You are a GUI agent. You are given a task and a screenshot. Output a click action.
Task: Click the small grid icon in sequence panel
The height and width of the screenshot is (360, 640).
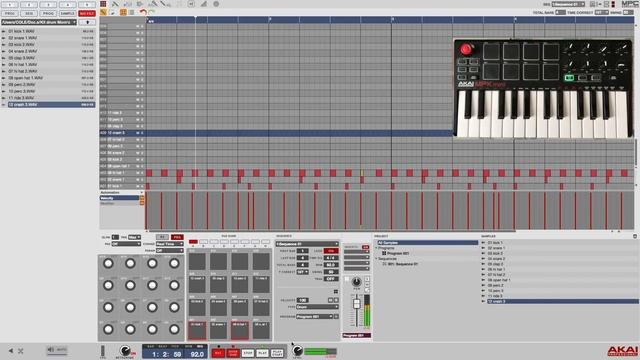336,291
